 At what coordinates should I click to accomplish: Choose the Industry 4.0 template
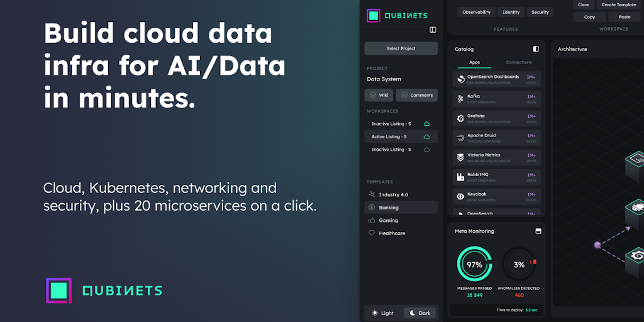click(401, 195)
